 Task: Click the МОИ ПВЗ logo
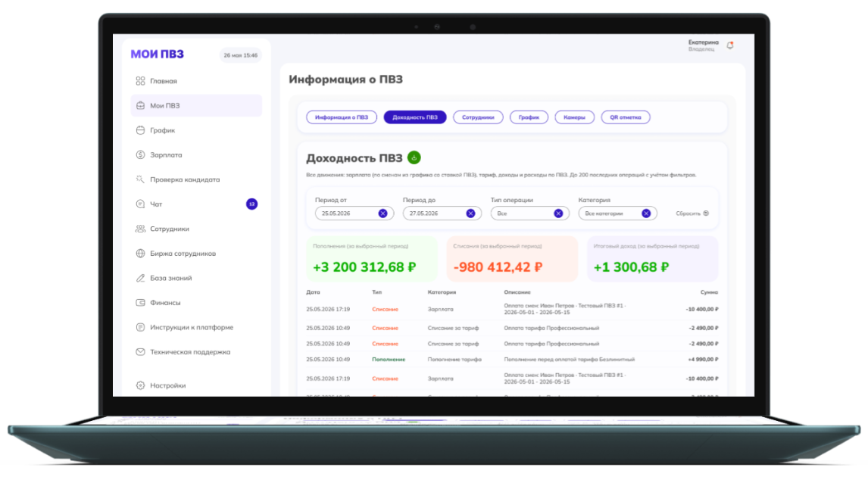(x=158, y=55)
